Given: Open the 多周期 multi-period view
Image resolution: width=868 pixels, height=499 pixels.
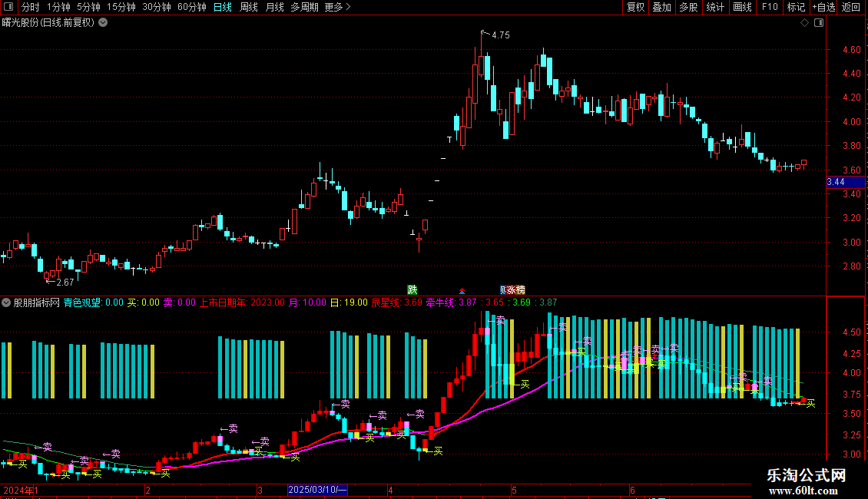Looking at the screenshot, I should [304, 7].
